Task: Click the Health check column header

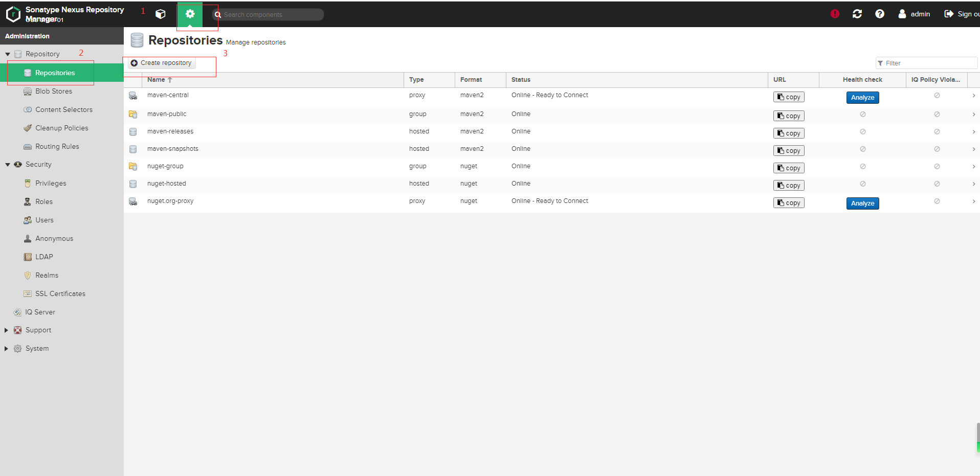Action: [x=862, y=80]
